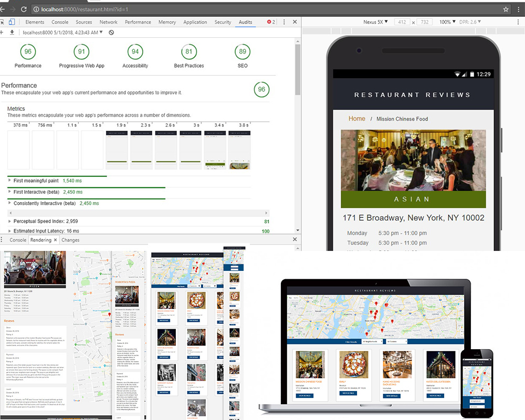Download the audit report
This screenshot has height=420, width=525.
(12, 33)
